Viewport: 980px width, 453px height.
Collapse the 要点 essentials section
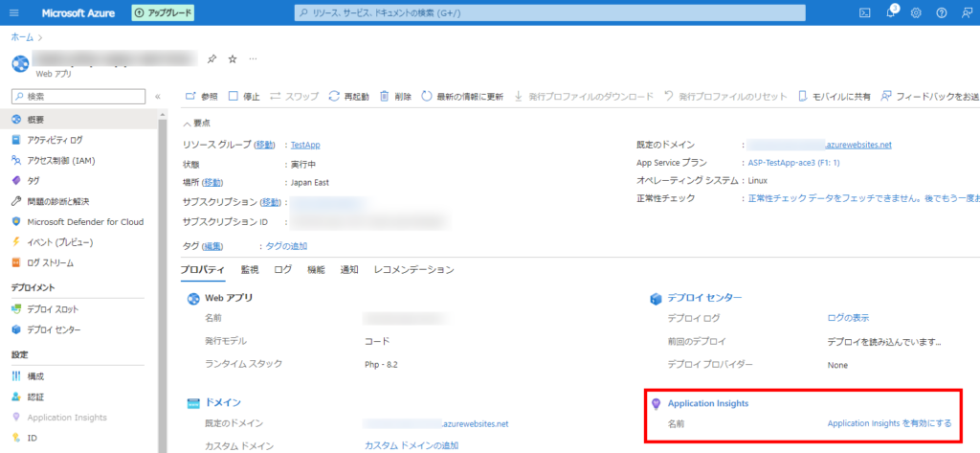(196, 124)
